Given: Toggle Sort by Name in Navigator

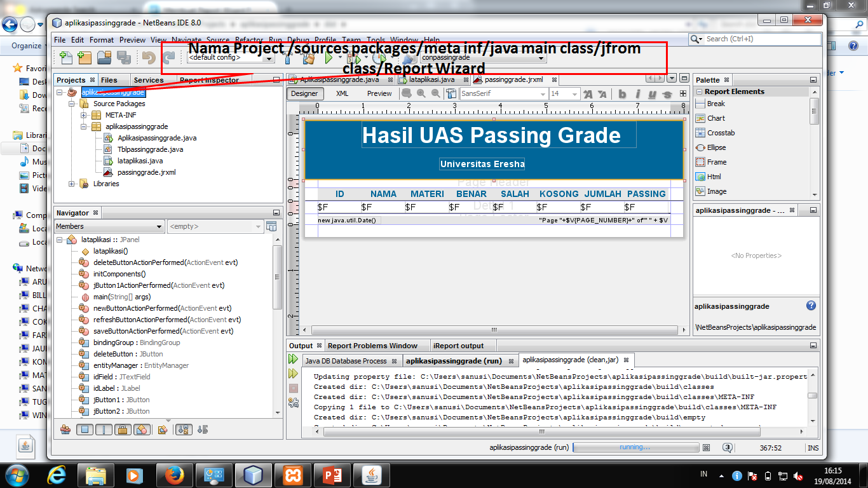Looking at the screenshot, I should (183, 430).
